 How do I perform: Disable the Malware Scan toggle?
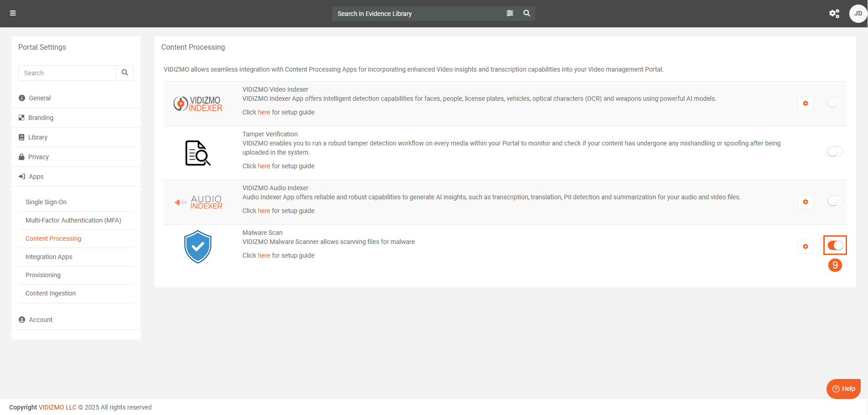835,245
